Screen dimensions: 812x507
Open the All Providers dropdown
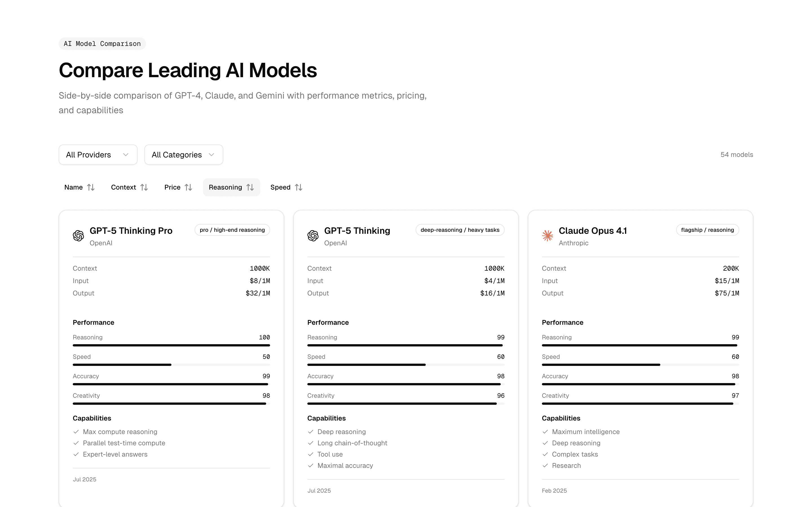click(x=98, y=155)
